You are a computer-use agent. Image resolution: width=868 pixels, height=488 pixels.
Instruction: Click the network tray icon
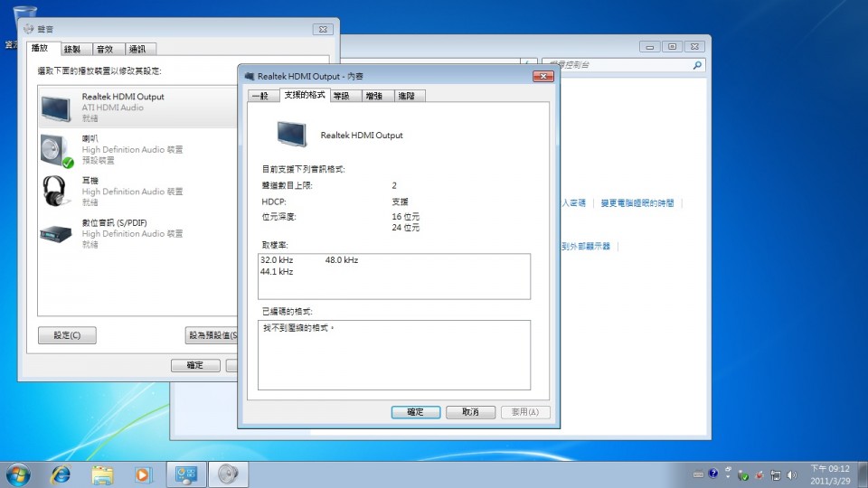[x=776, y=475]
